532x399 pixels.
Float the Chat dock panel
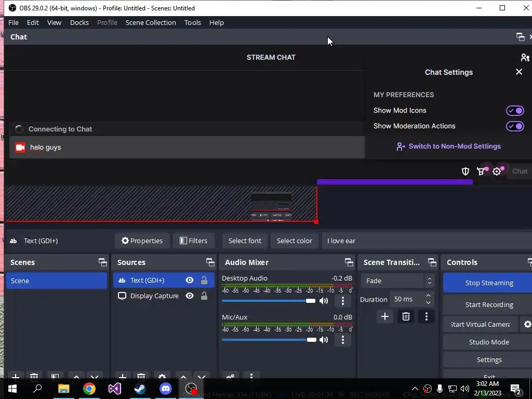[x=520, y=37]
